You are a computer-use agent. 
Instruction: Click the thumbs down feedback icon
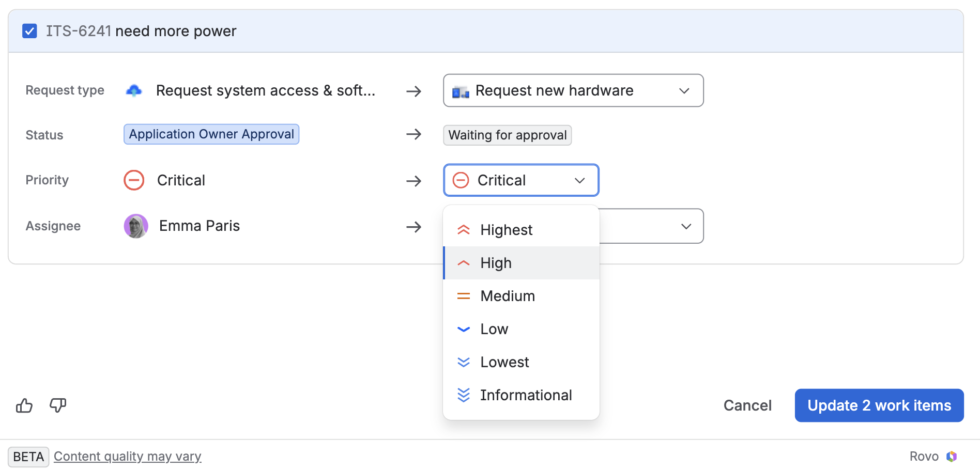pos(58,405)
